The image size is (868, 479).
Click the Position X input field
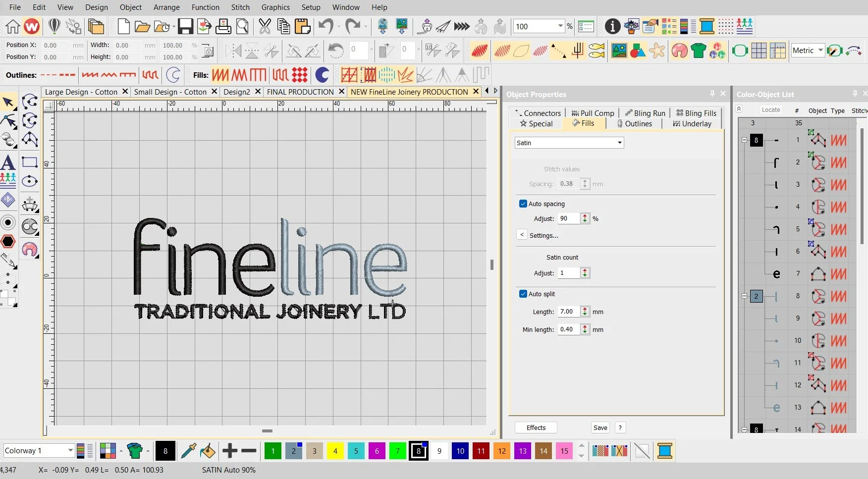click(57, 45)
